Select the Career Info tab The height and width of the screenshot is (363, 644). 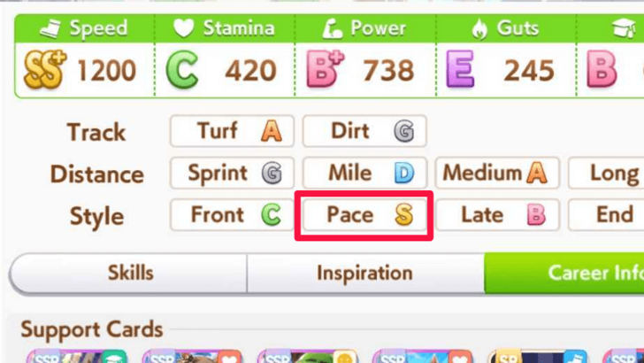pos(564,273)
